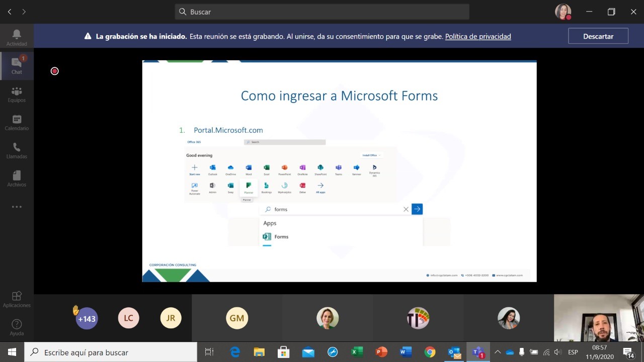Select participant LC avatar
This screenshot has height=362, width=644.
(128, 318)
